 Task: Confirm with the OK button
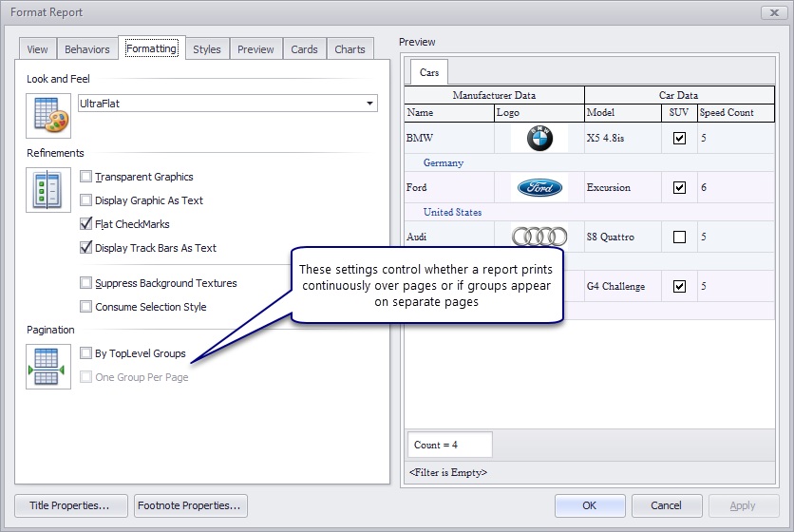[x=589, y=505]
